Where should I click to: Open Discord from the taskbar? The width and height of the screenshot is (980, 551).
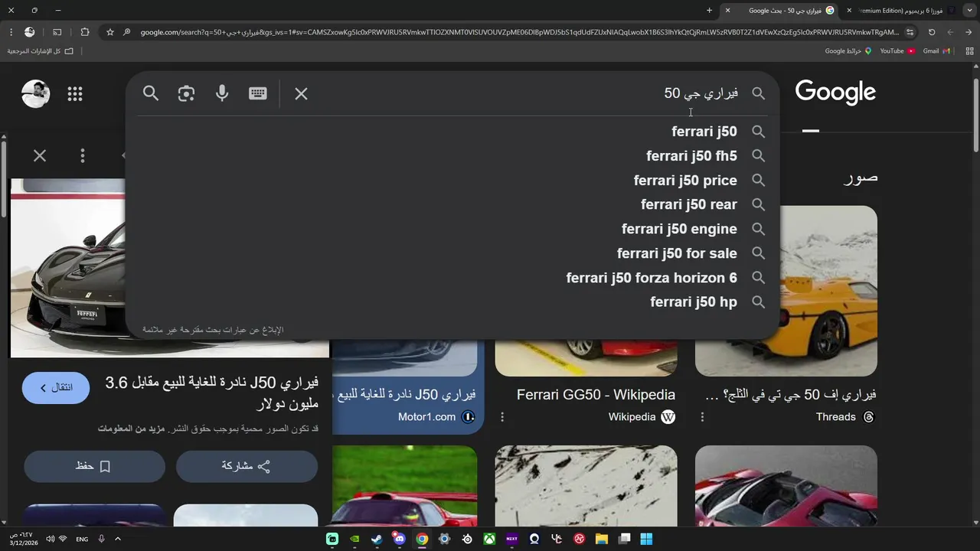coord(399,539)
